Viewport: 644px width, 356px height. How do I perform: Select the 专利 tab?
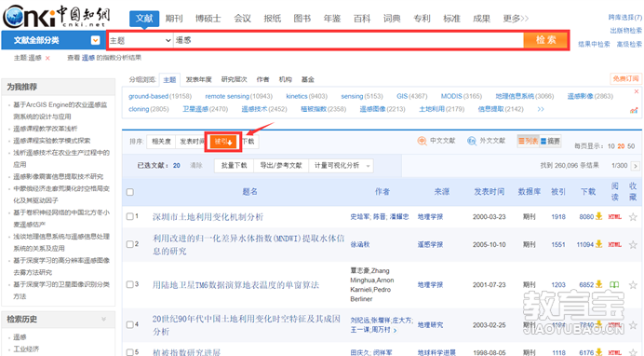422,19
